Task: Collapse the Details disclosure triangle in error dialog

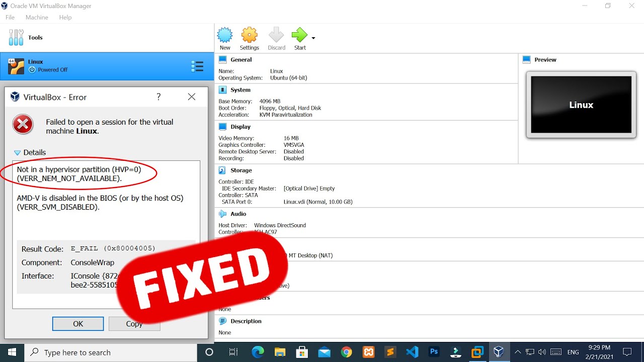Action: click(x=18, y=152)
